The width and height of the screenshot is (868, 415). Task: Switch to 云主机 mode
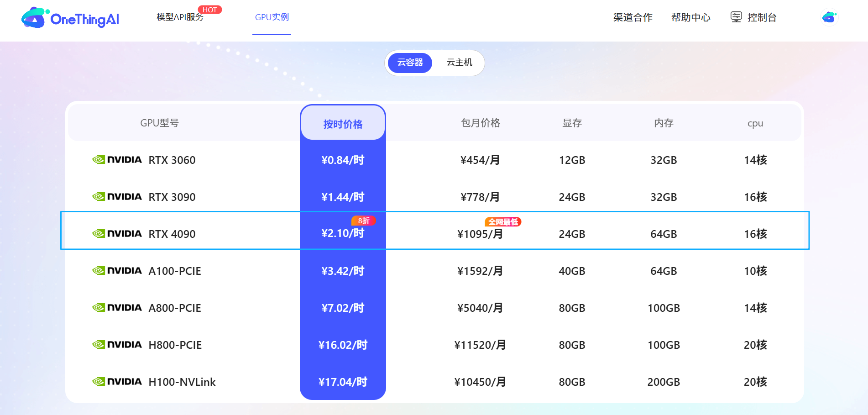click(x=459, y=63)
